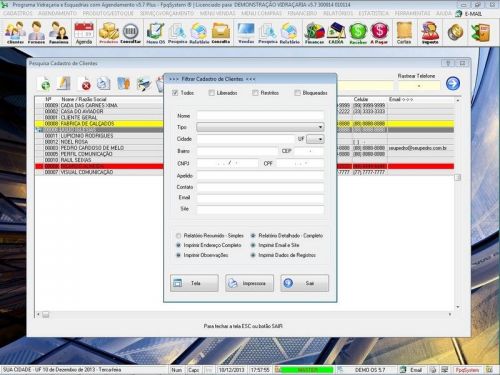
Task: Click Relatório icon beside Finanças
Action: [x=289, y=32]
